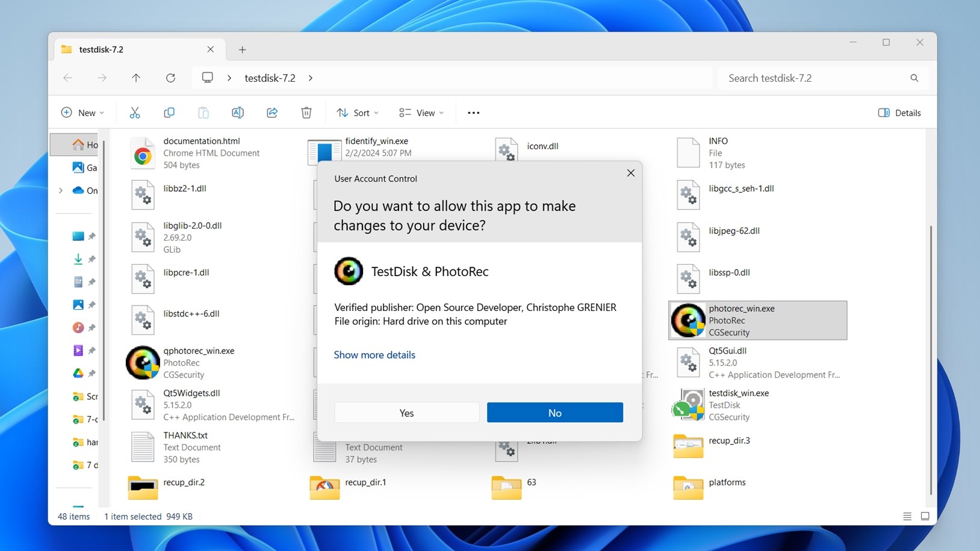Toggle the Details pane button
Screen dimensions: 980x551
click(x=899, y=112)
